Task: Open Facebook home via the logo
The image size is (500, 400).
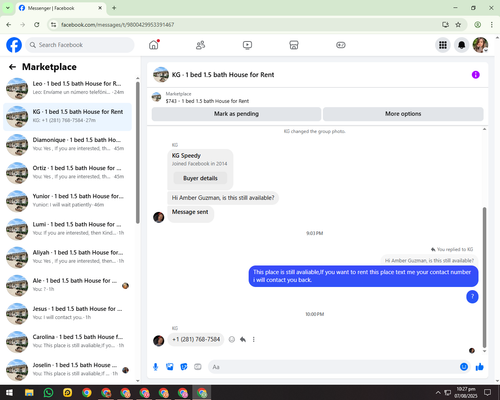Action: click(x=14, y=45)
